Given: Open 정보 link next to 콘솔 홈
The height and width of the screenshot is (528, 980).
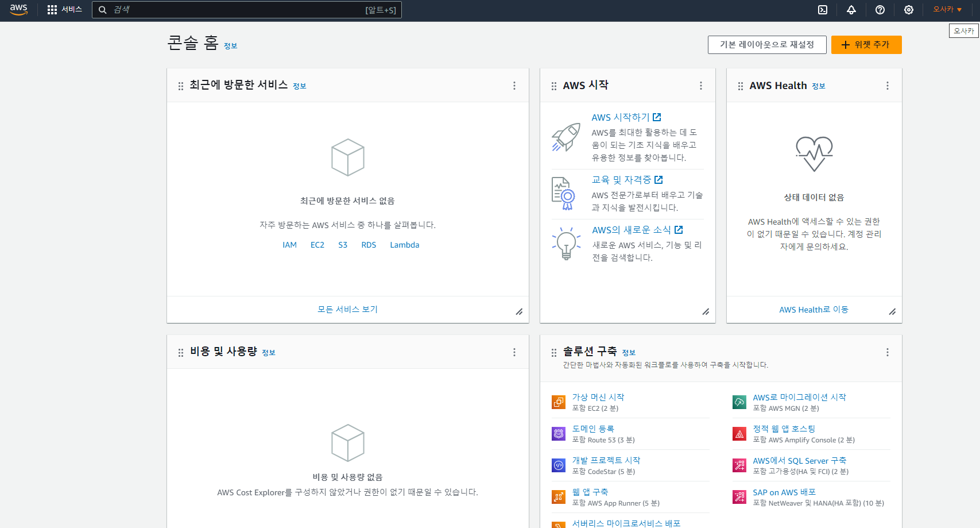Looking at the screenshot, I should tap(230, 46).
